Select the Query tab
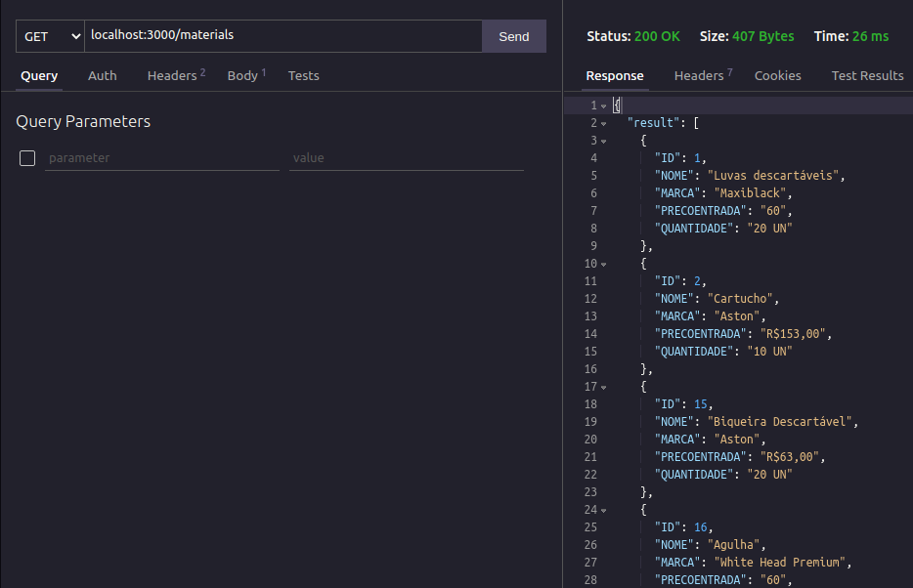This screenshot has width=913, height=588. 38,75
